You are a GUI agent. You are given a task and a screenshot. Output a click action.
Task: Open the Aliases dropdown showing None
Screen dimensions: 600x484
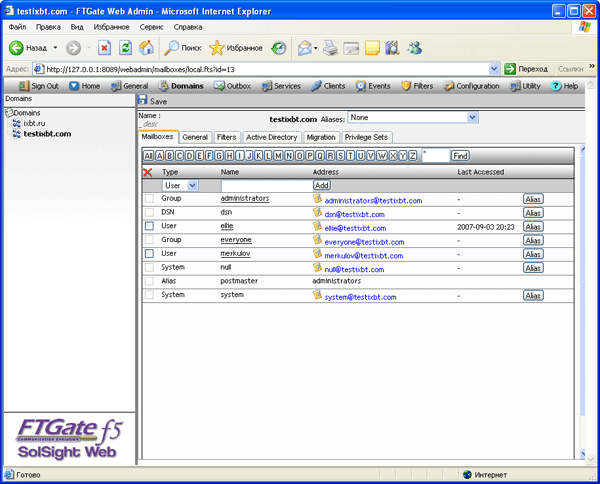[x=473, y=117]
